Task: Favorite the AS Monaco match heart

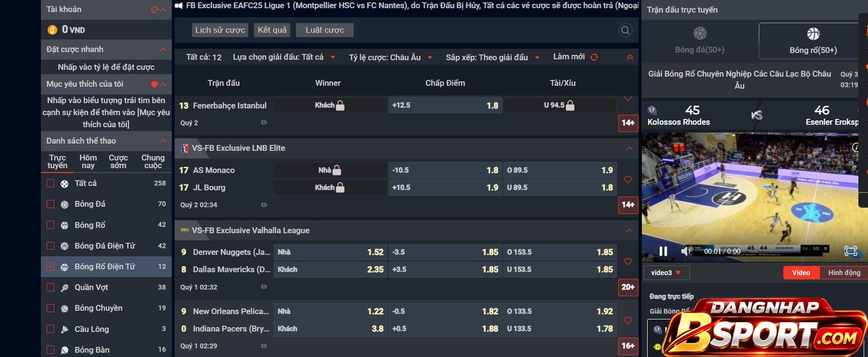Action: (628, 179)
